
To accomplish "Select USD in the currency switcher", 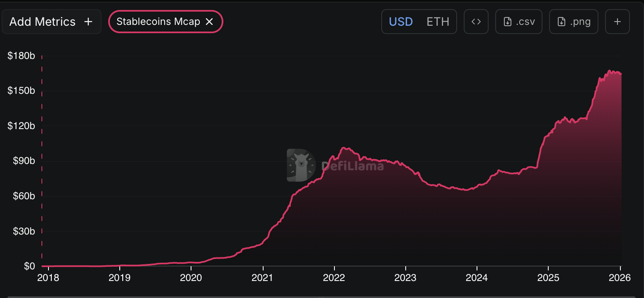I will click(x=400, y=21).
